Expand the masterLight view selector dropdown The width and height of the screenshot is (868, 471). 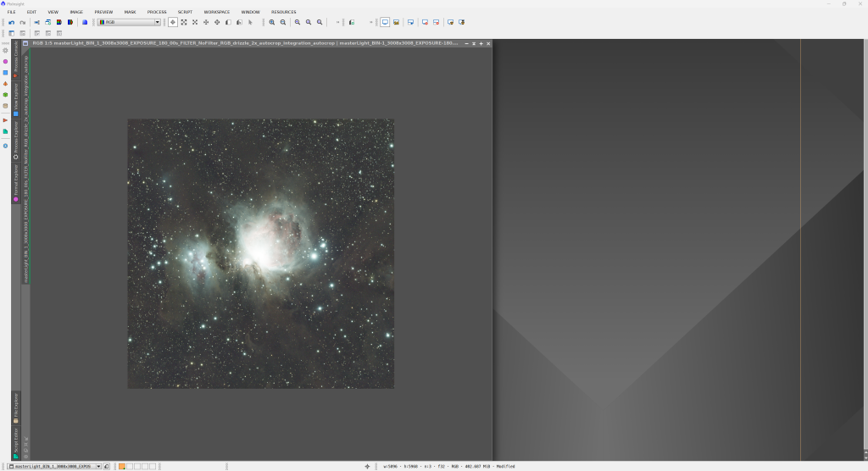98,466
